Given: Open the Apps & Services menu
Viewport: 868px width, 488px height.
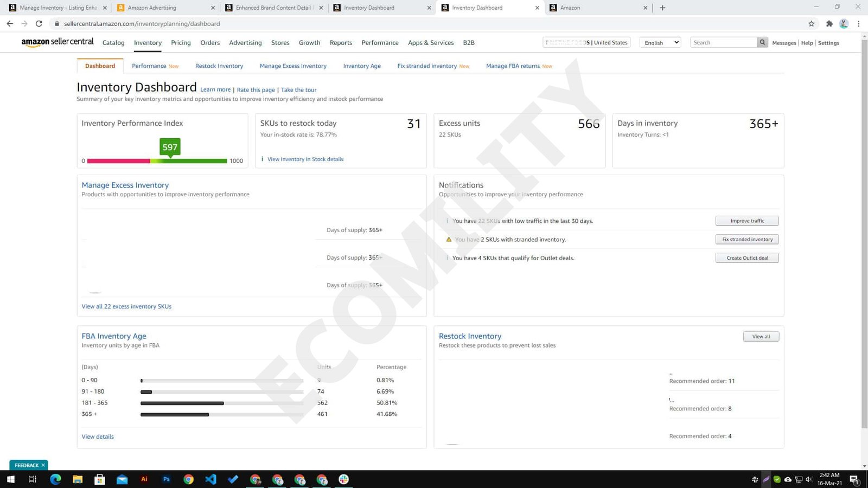Looking at the screenshot, I should tap(431, 43).
